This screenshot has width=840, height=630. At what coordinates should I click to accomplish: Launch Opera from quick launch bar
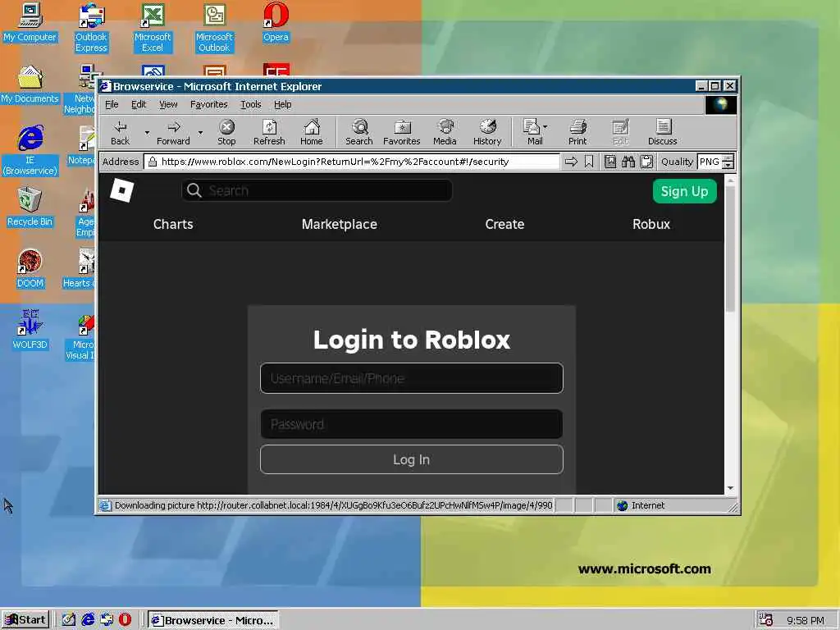(125, 620)
